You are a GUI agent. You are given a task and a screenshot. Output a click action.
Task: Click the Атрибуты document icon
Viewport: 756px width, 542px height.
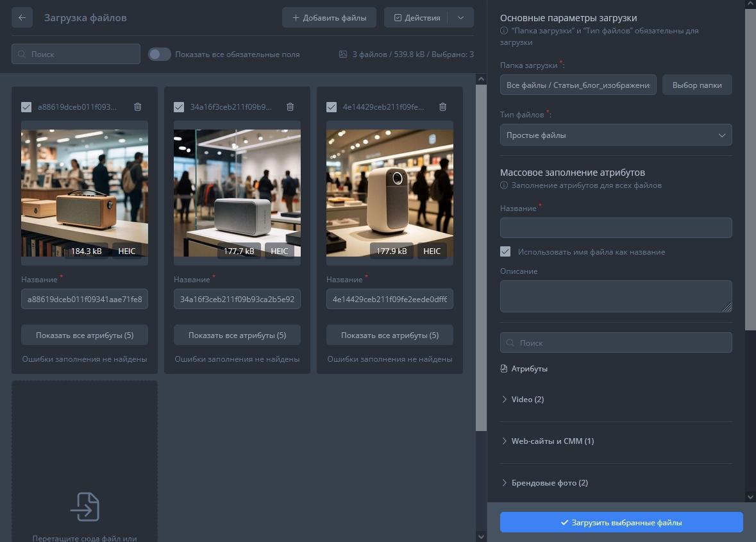(x=504, y=369)
